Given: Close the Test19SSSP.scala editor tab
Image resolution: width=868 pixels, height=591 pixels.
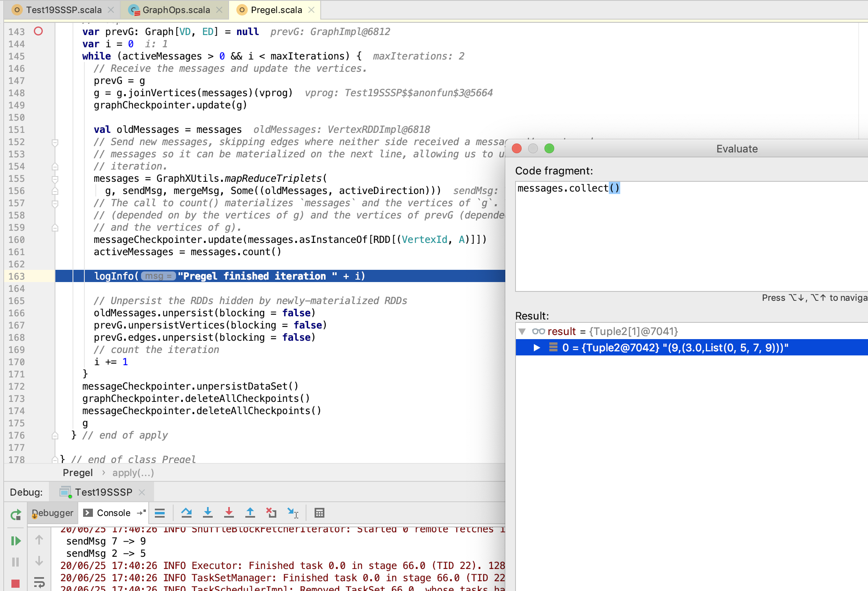Looking at the screenshot, I should click(111, 10).
